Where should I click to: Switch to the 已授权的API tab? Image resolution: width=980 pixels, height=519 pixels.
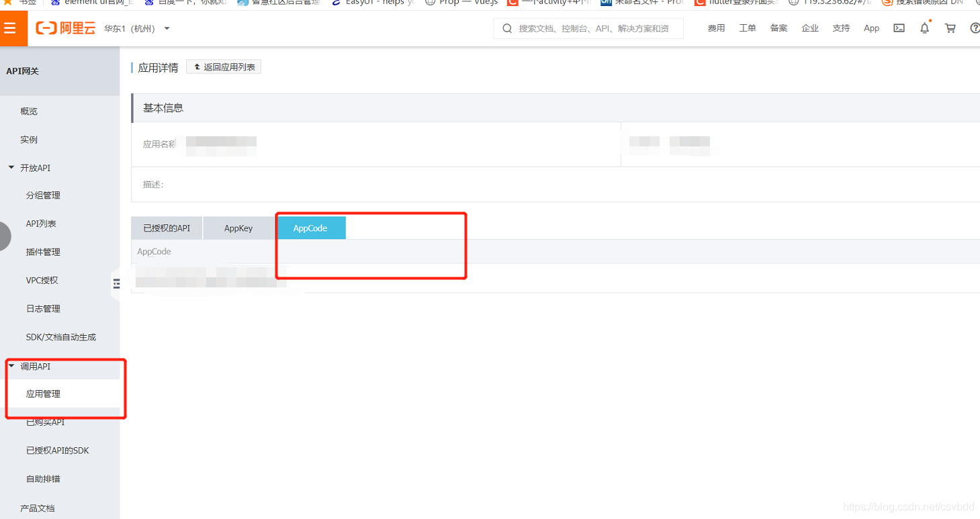[167, 228]
